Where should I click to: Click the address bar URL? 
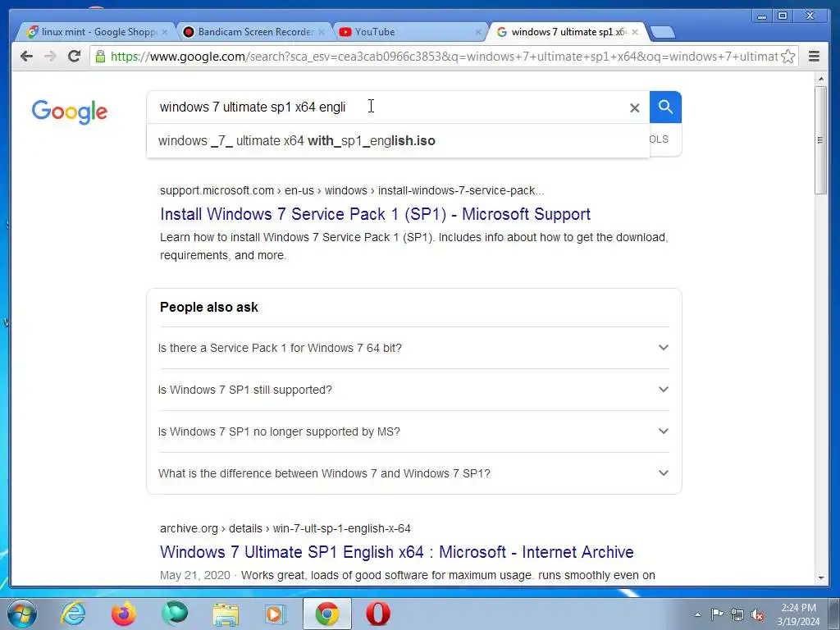444,57
